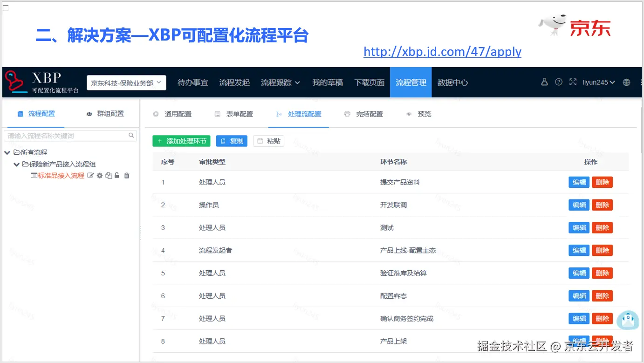Edit row 7 确认商务签约完成

(579, 319)
